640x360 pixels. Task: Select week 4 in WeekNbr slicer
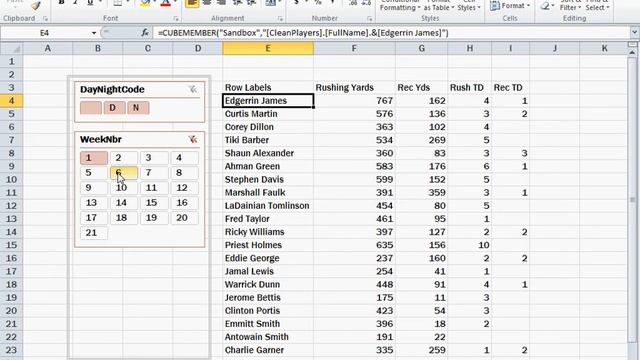pyautogui.click(x=184, y=158)
